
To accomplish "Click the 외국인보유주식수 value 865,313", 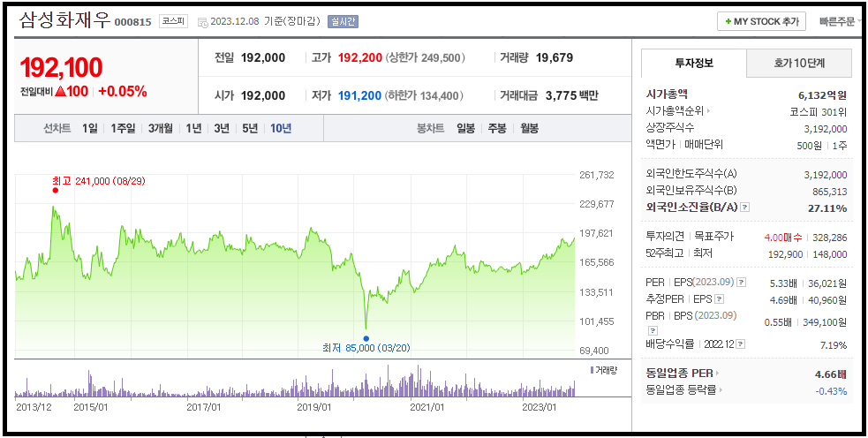I will coord(826,192).
